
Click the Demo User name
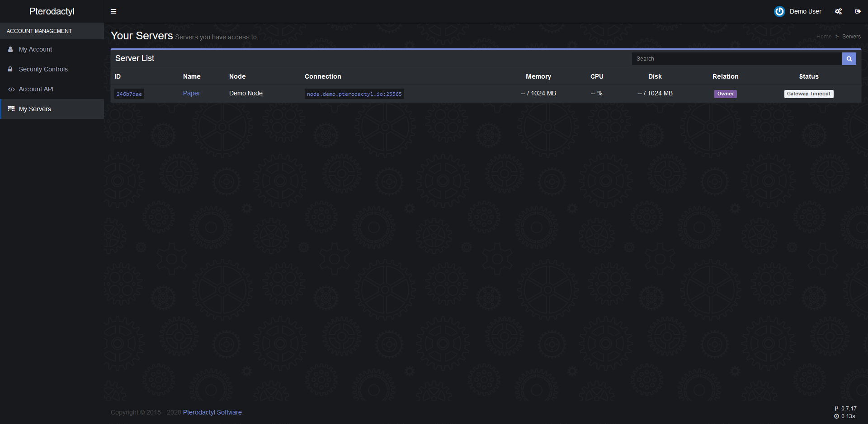pos(806,11)
